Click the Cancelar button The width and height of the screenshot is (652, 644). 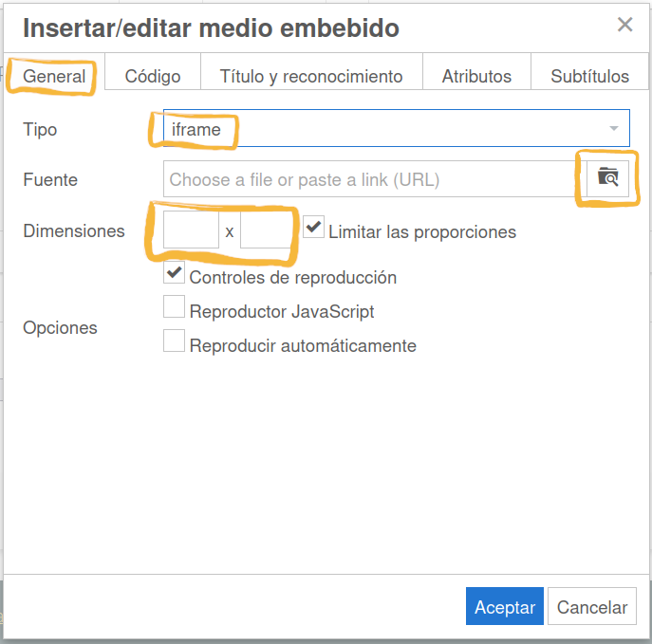tap(592, 607)
